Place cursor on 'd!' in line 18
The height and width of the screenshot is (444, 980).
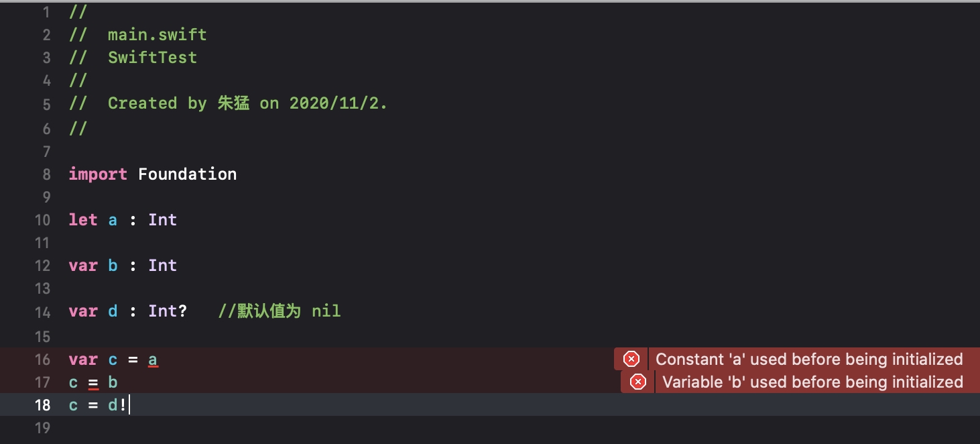117,405
